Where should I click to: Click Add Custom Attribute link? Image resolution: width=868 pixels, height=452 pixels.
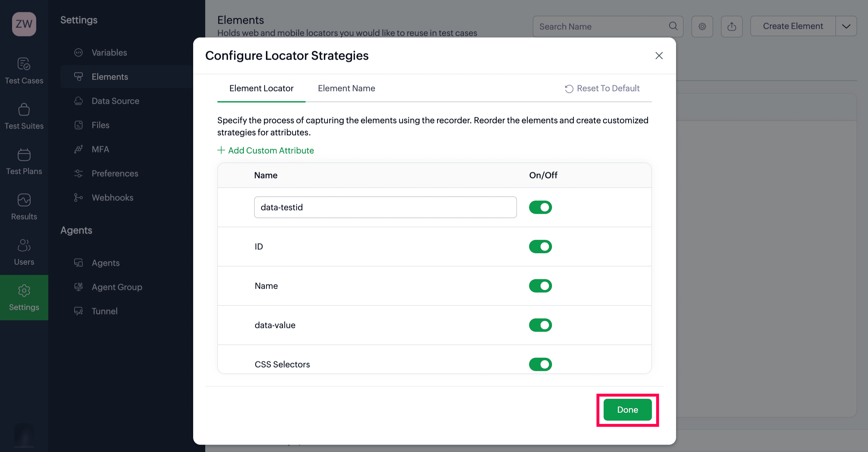click(x=266, y=150)
